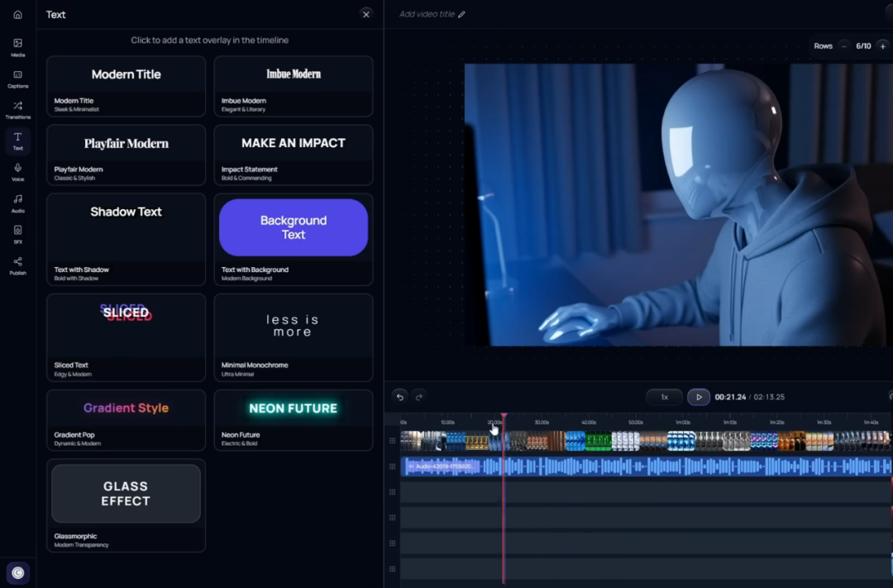Open the SFX panel
The image size is (893, 588).
tap(17, 234)
